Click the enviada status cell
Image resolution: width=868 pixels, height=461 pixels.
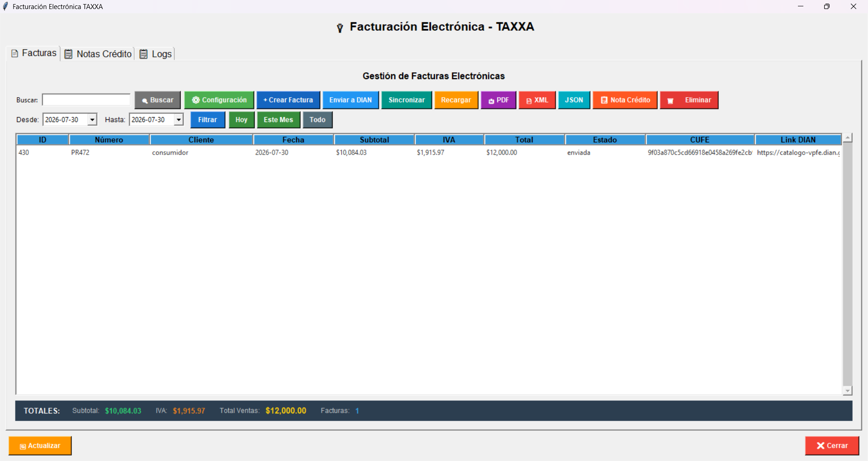(579, 153)
